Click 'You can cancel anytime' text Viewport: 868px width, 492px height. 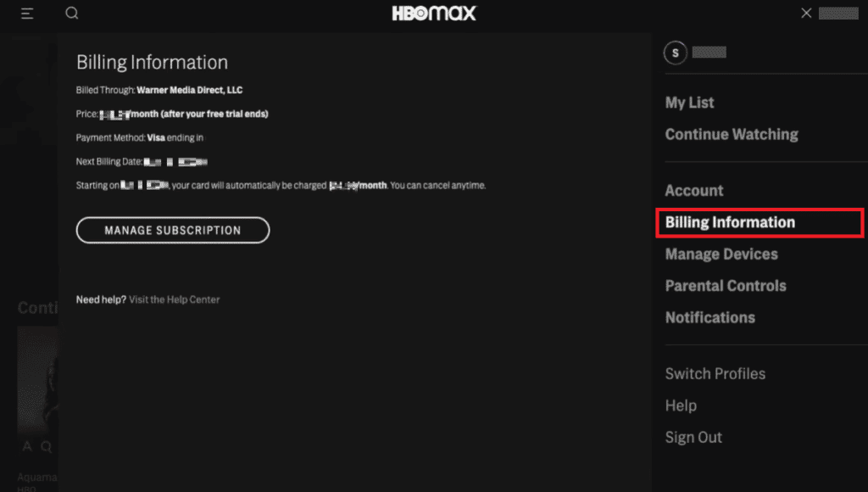coord(438,186)
